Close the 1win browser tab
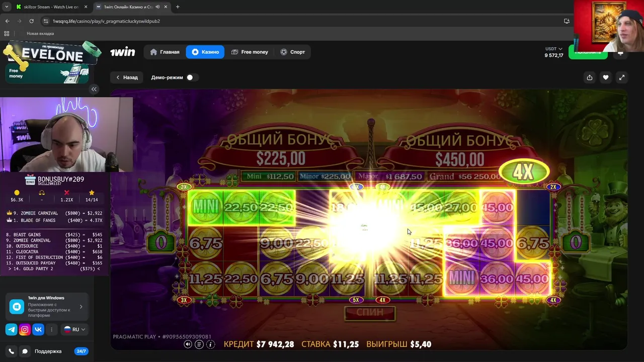 point(166,7)
